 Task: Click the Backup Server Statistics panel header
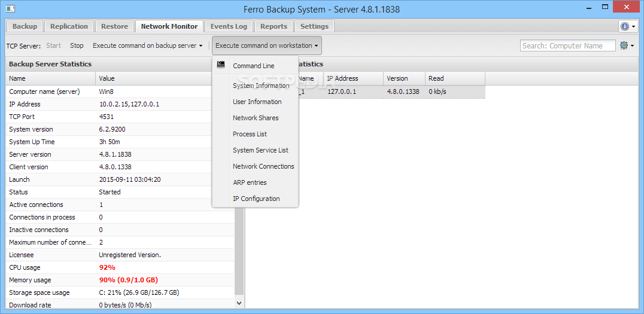coord(108,64)
